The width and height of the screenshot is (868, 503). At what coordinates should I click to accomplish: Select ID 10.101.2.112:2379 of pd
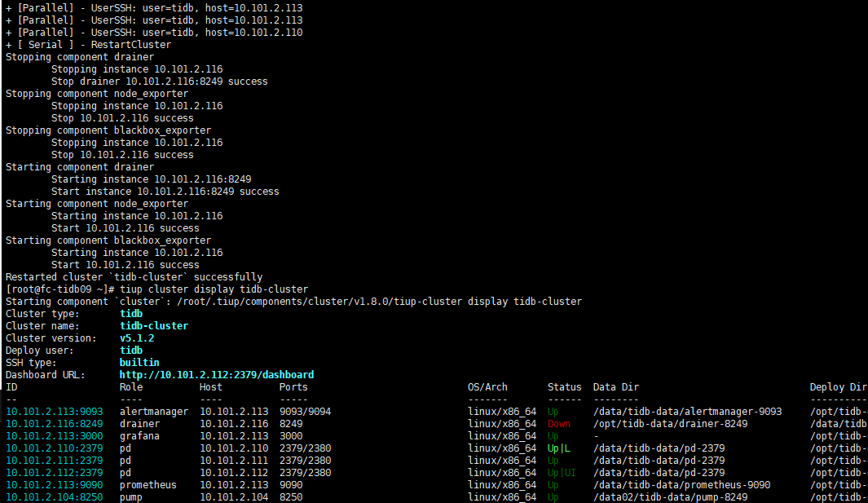tap(55, 473)
